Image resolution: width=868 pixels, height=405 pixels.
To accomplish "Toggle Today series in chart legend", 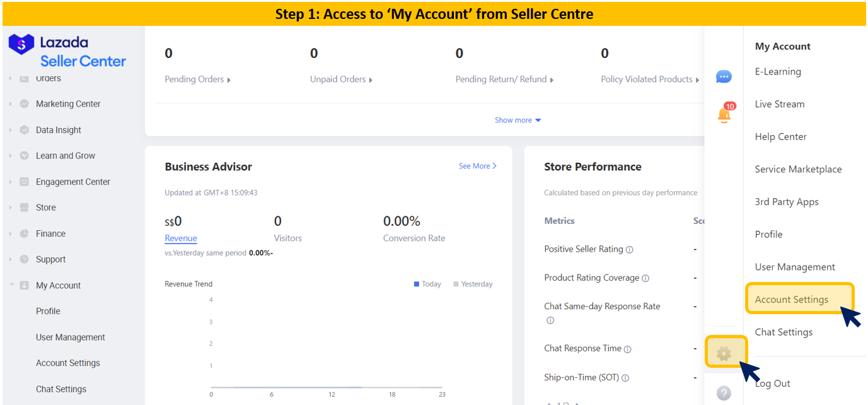I will (x=427, y=284).
